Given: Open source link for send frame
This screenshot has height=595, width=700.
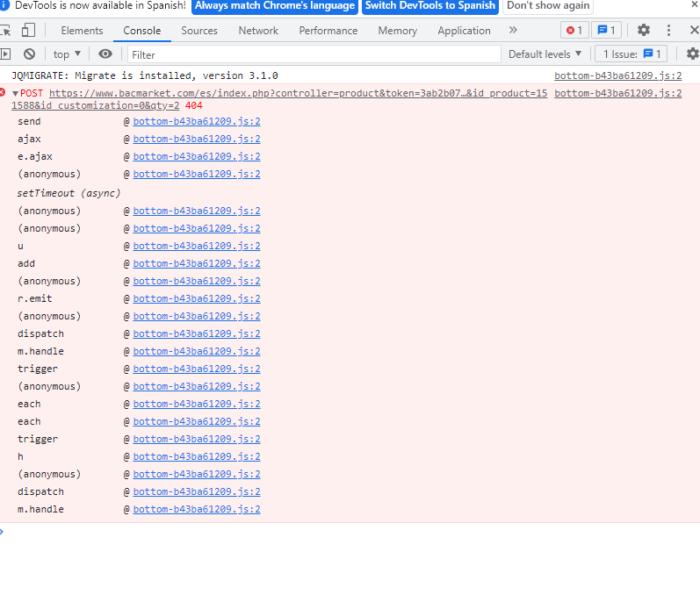Looking at the screenshot, I should coord(197,121).
